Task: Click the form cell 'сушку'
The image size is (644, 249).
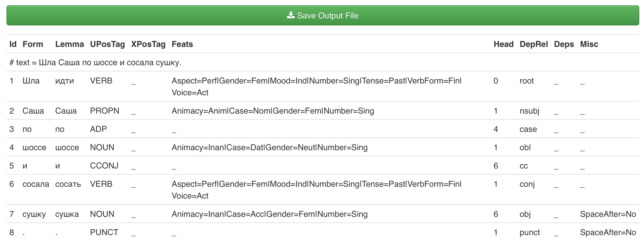Action: [x=34, y=214]
